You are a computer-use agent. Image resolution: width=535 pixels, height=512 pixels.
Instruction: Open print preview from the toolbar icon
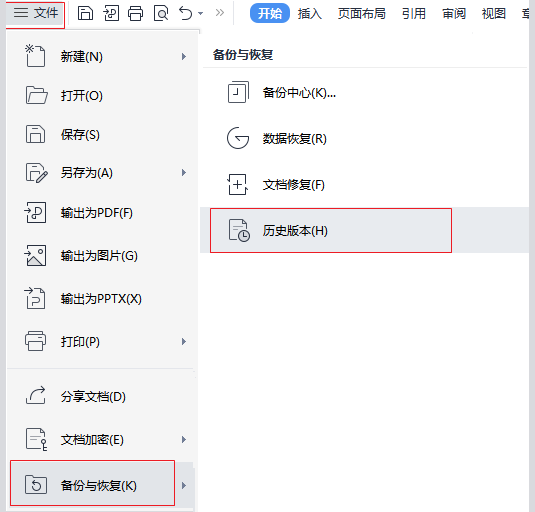tap(161, 14)
